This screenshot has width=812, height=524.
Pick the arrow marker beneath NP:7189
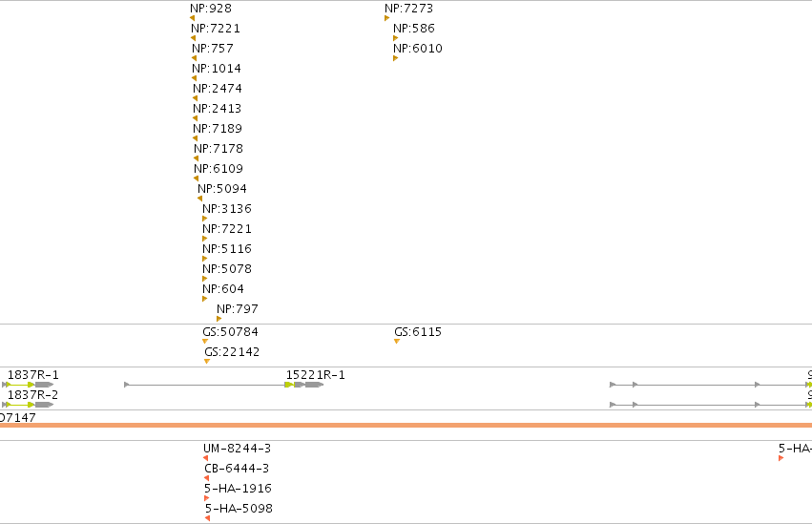(x=195, y=138)
